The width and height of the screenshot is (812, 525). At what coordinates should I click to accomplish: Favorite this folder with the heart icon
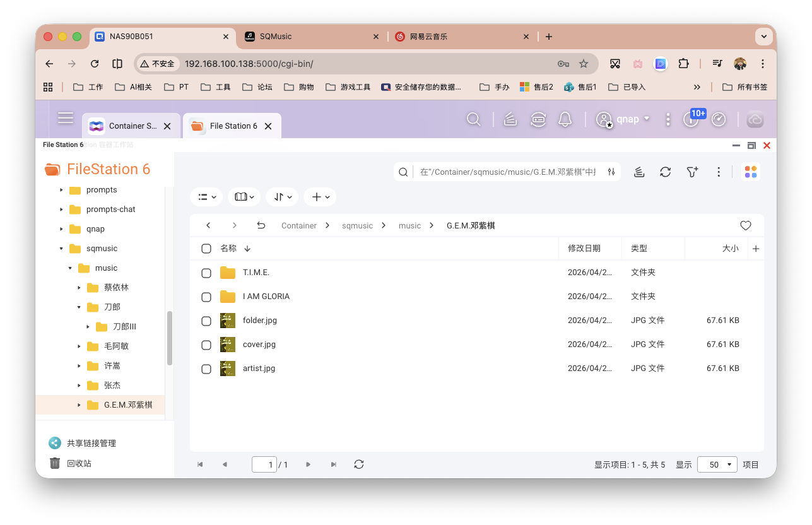click(745, 225)
